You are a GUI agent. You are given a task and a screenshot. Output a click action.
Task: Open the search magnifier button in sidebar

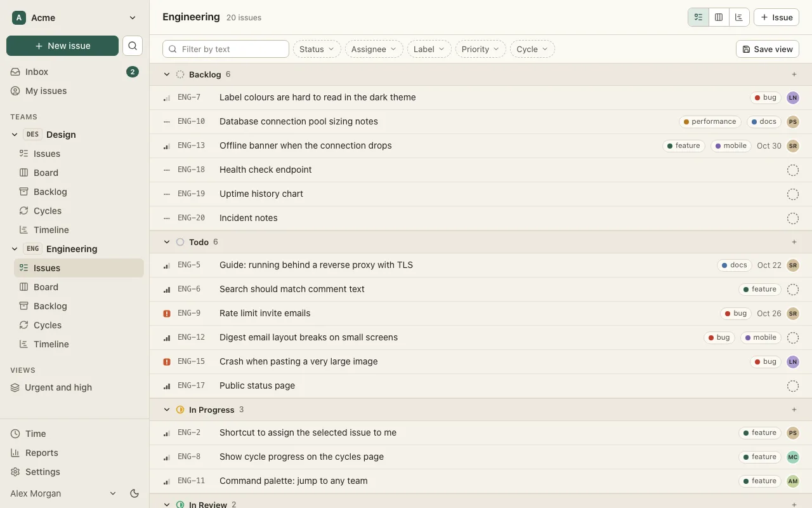pos(132,46)
